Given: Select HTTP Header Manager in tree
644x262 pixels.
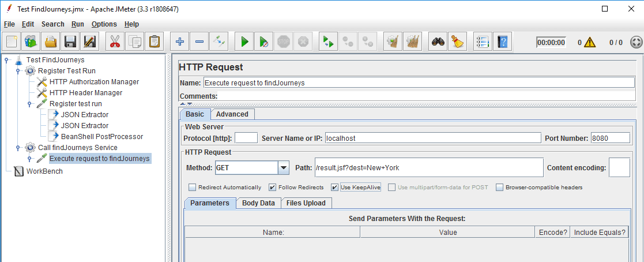Looking at the screenshot, I should (86, 92).
